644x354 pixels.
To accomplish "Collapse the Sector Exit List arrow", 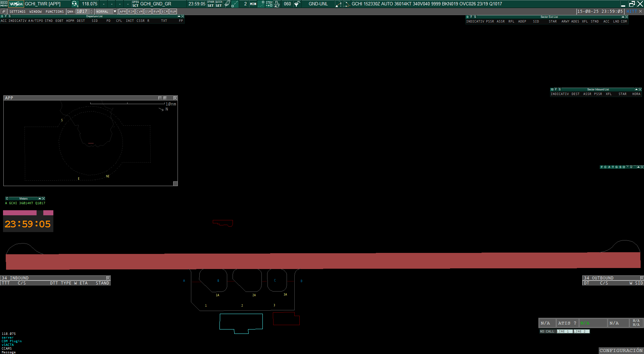I will 623,17.
